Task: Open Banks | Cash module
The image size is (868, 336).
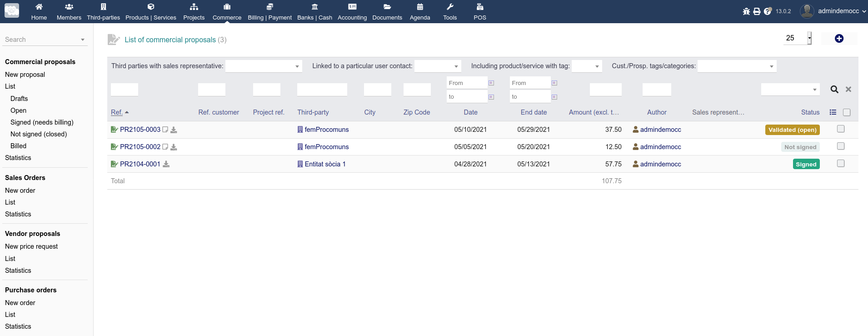Action: pyautogui.click(x=314, y=12)
